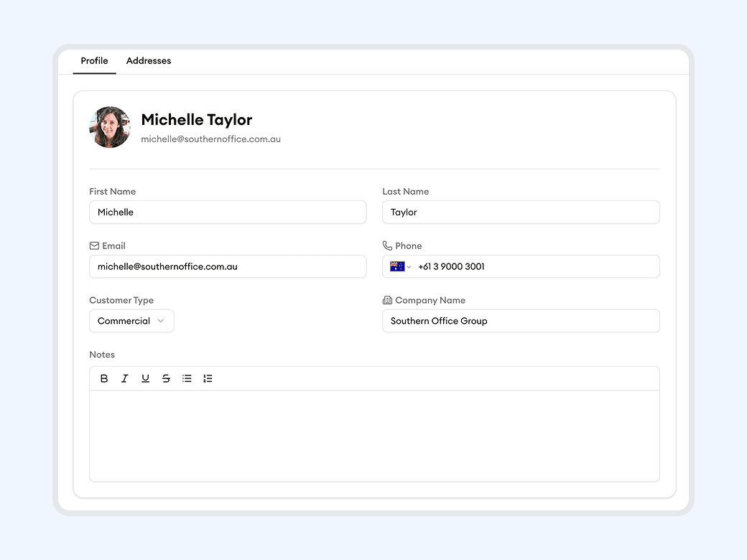Apply italic formatting in Notes toolbar
Image resolution: width=747 pixels, height=560 pixels.
[125, 378]
